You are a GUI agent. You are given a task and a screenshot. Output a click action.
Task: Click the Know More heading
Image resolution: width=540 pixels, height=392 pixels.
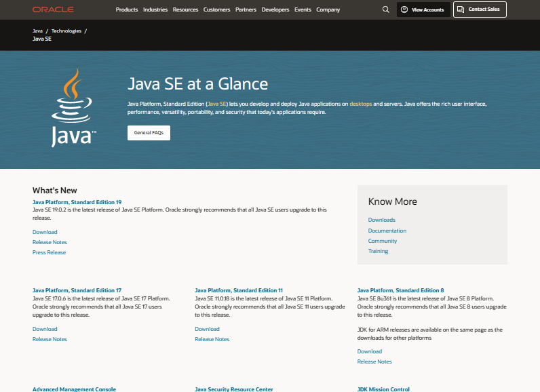pyautogui.click(x=392, y=201)
